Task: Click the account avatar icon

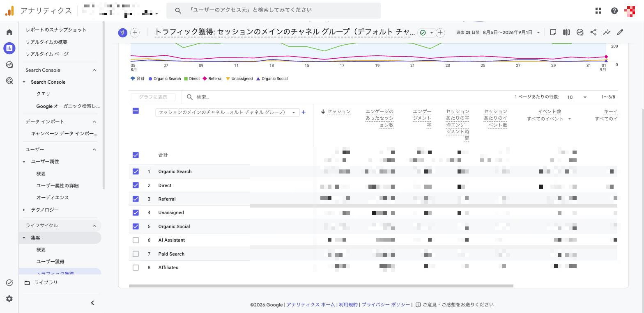Action: click(x=630, y=11)
